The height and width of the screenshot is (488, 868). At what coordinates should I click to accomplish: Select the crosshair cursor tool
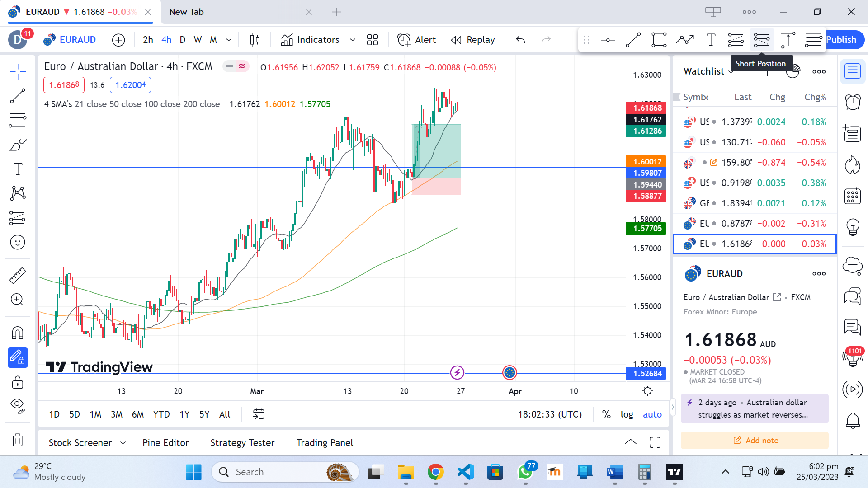(x=18, y=71)
